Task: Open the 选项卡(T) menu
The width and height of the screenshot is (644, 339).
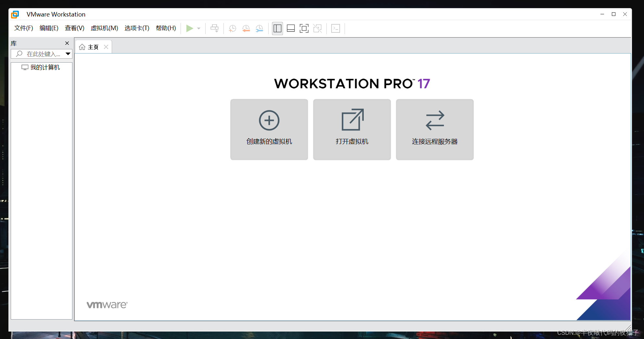Action: [137, 28]
